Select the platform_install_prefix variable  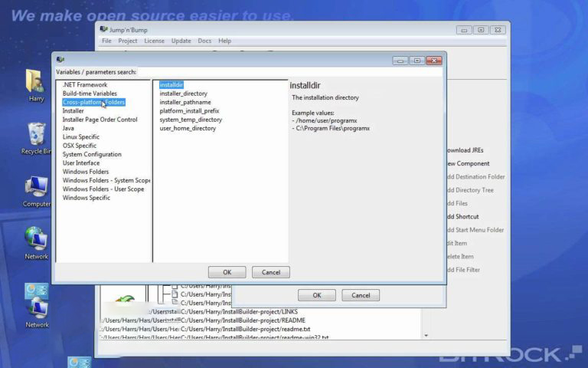189,110
